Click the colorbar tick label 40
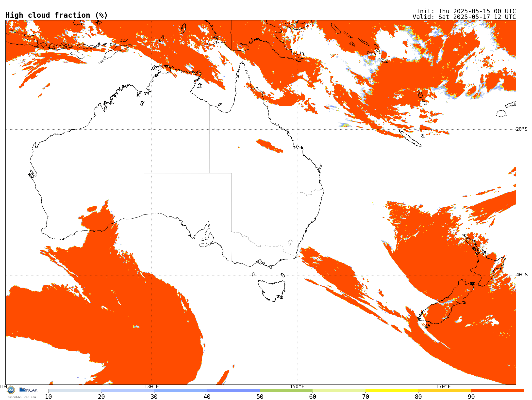The height and width of the screenshot is (400, 532). [207, 397]
